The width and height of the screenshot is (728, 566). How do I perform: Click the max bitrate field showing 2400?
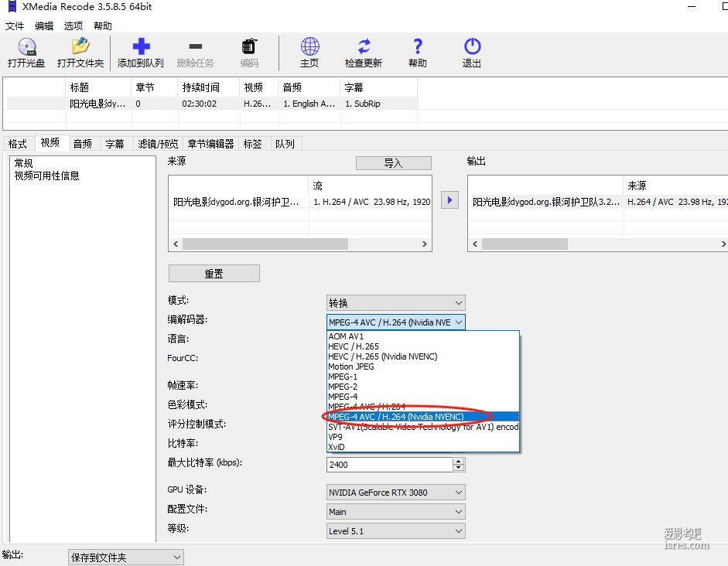click(390, 465)
